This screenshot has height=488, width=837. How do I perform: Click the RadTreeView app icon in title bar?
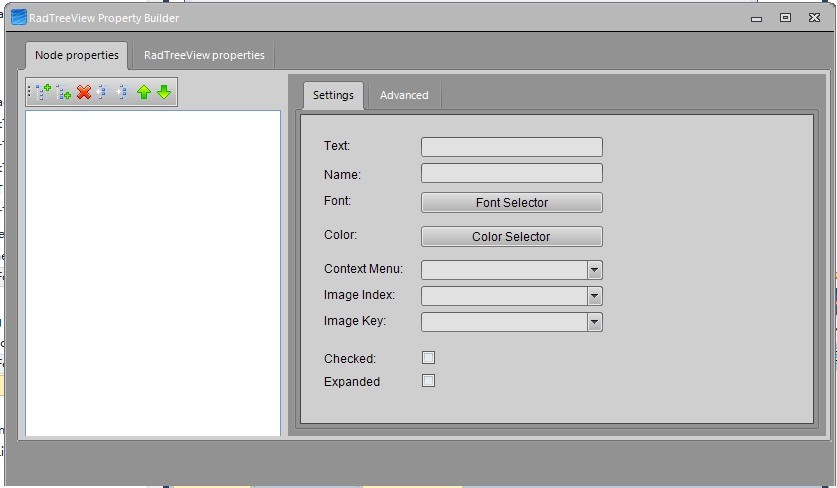[x=19, y=18]
